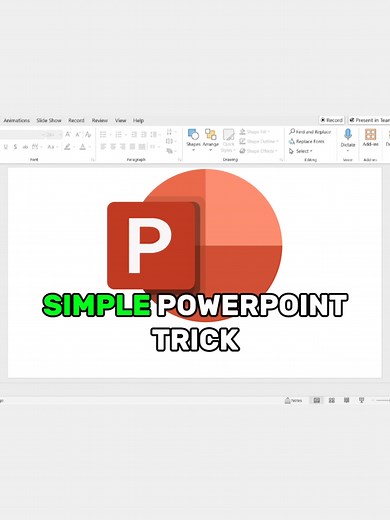This screenshot has height=520, width=390.
Task: Distribute text evenly icon
Action: click(x=142, y=147)
